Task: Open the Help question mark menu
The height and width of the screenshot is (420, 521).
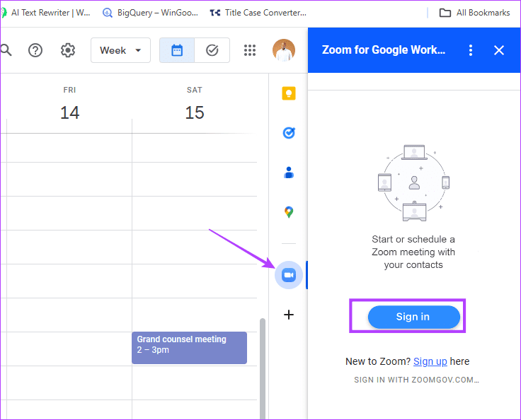Action: (35, 50)
